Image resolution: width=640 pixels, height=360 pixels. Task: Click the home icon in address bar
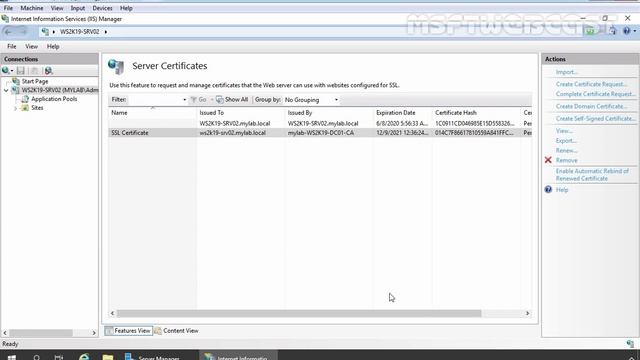pyautogui.click(x=613, y=31)
